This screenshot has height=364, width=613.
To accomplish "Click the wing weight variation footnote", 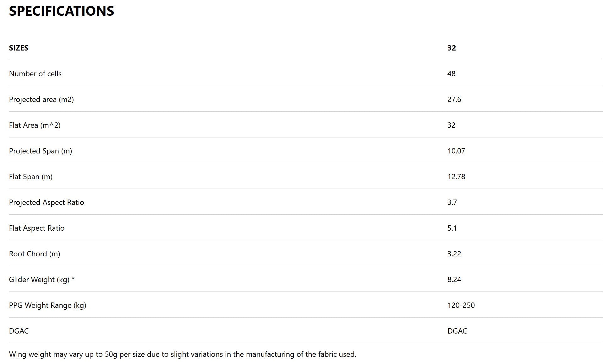I will point(183,354).
